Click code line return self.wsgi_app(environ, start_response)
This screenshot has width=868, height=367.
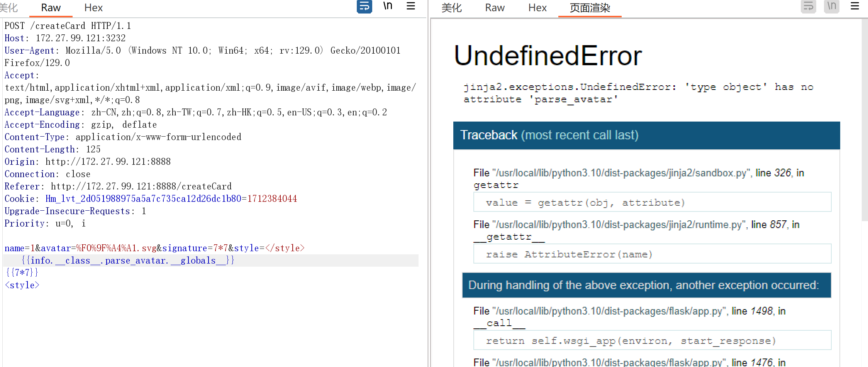click(652, 340)
